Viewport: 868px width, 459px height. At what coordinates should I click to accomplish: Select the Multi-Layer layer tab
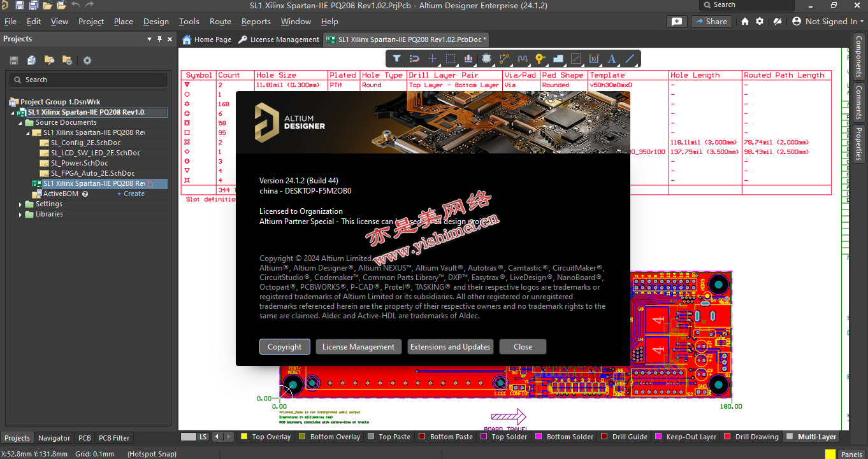tap(811, 437)
